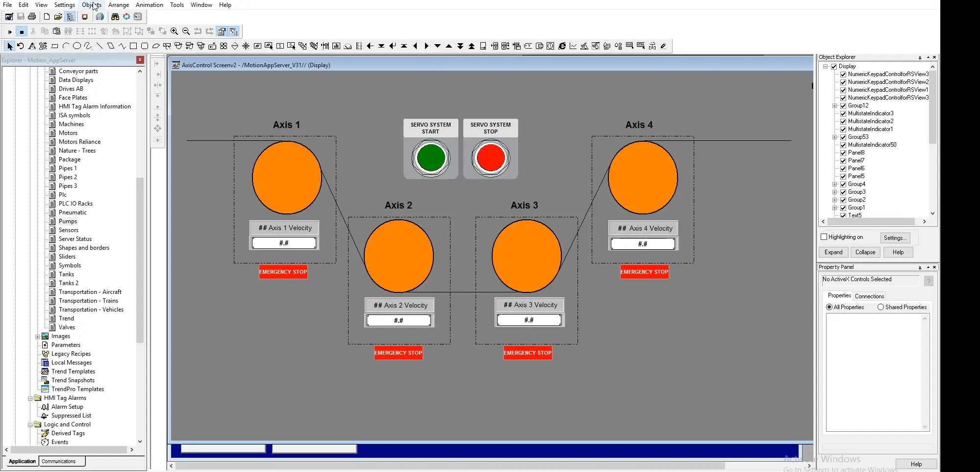Select the Trend chart object tool
980x472 pixels.
(x=573, y=46)
